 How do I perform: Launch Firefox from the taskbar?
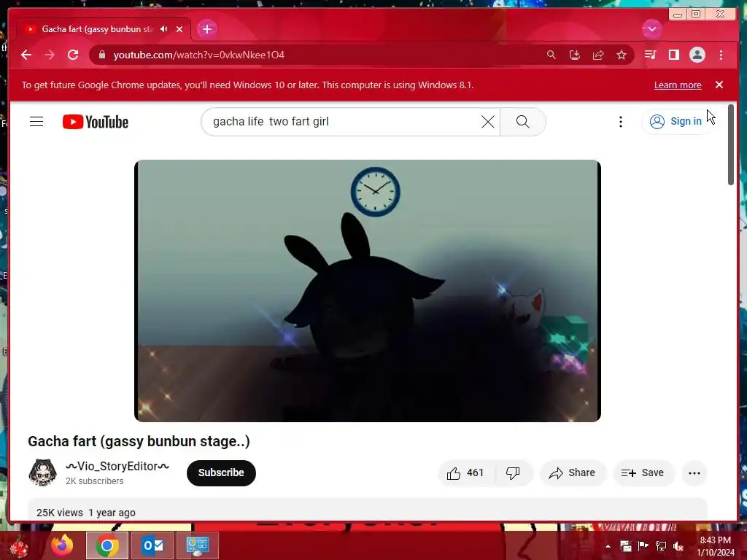click(63, 545)
